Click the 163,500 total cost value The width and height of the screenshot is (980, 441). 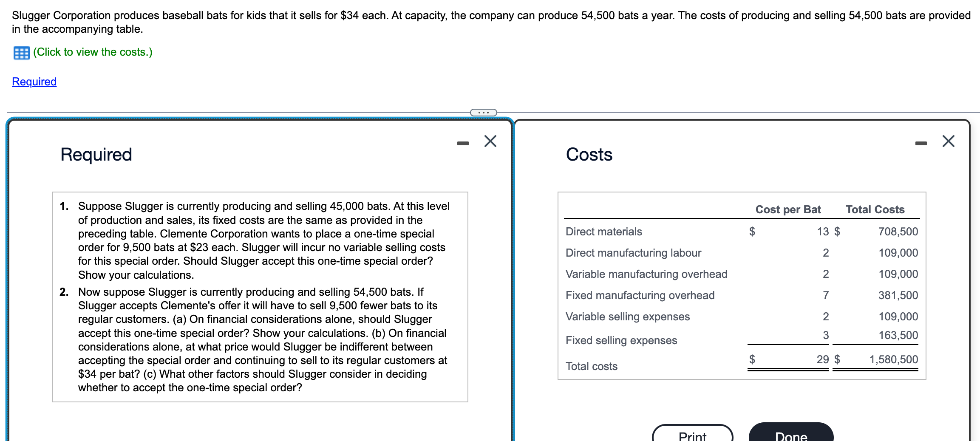pyautogui.click(x=898, y=335)
